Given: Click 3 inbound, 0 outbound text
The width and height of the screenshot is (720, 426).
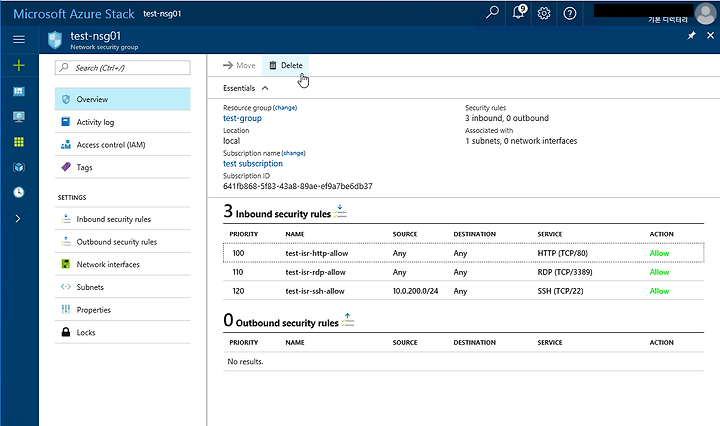Looking at the screenshot, I should (x=507, y=118).
